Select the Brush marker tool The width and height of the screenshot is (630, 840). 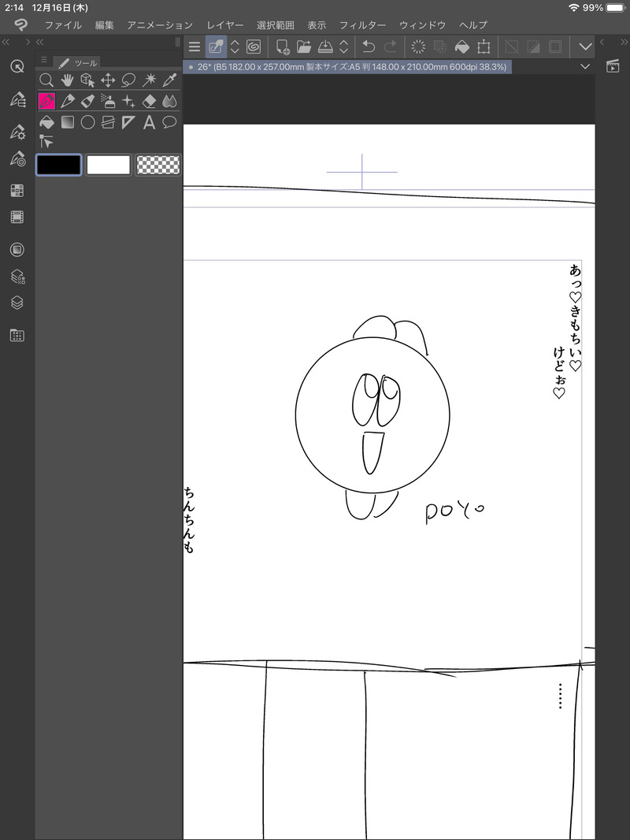click(87, 101)
